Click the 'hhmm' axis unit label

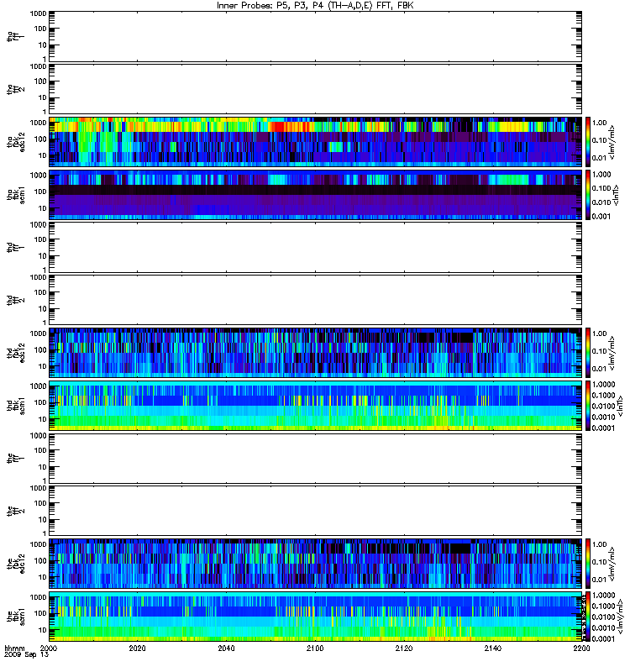pyautogui.click(x=14, y=648)
